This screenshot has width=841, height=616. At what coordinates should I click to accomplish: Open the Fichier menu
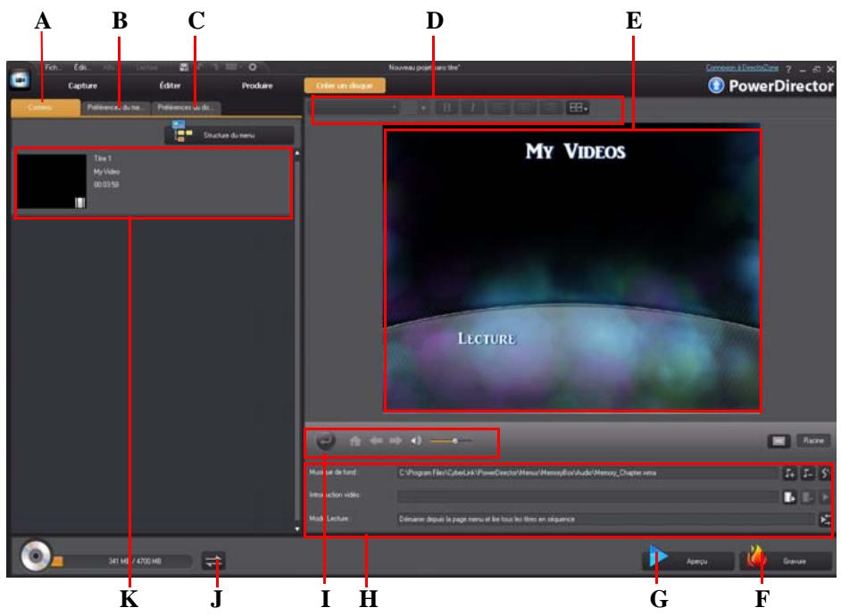(x=53, y=67)
